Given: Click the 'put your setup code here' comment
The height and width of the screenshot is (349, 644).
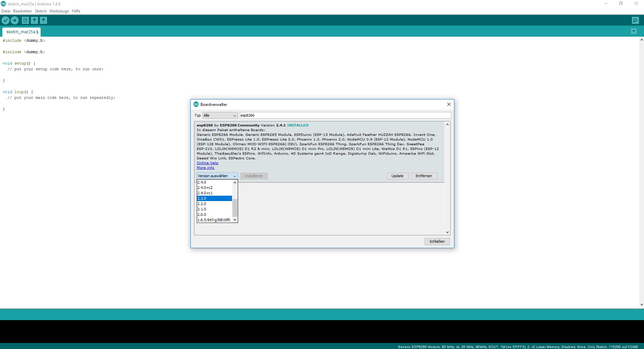Looking at the screenshot, I should coord(55,69).
